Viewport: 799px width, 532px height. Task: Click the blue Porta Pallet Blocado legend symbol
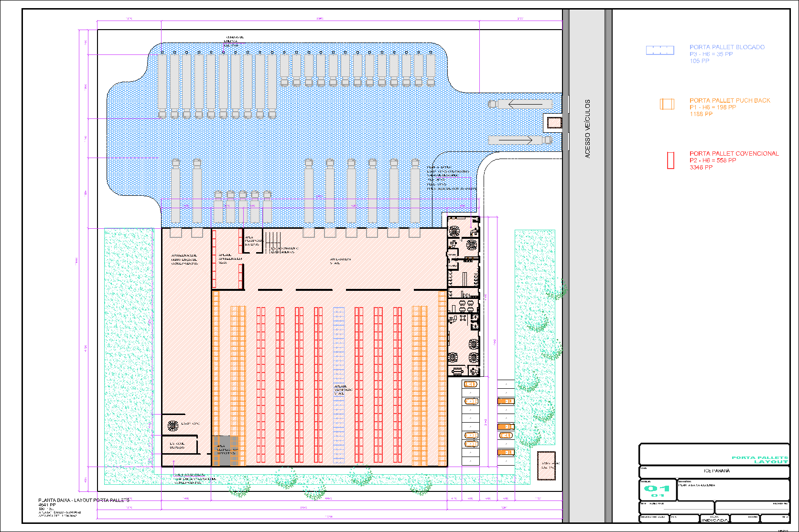pos(660,50)
